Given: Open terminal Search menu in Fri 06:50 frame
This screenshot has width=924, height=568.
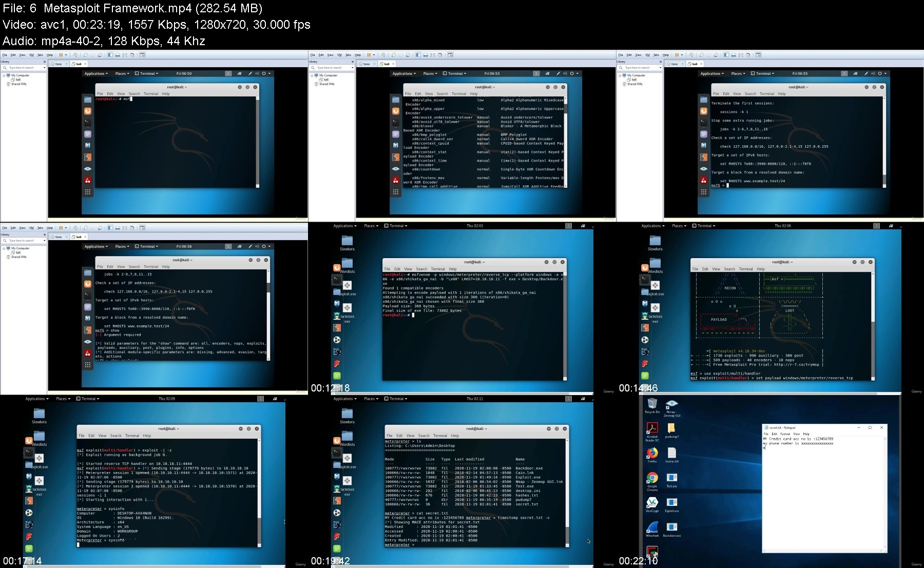Looking at the screenshot, I should (x=134, y=94).
